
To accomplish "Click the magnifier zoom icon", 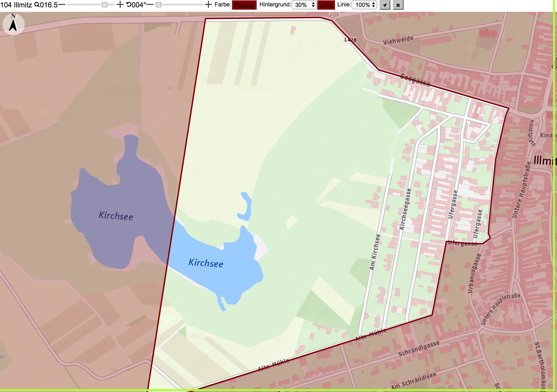I will pos(36,5).
